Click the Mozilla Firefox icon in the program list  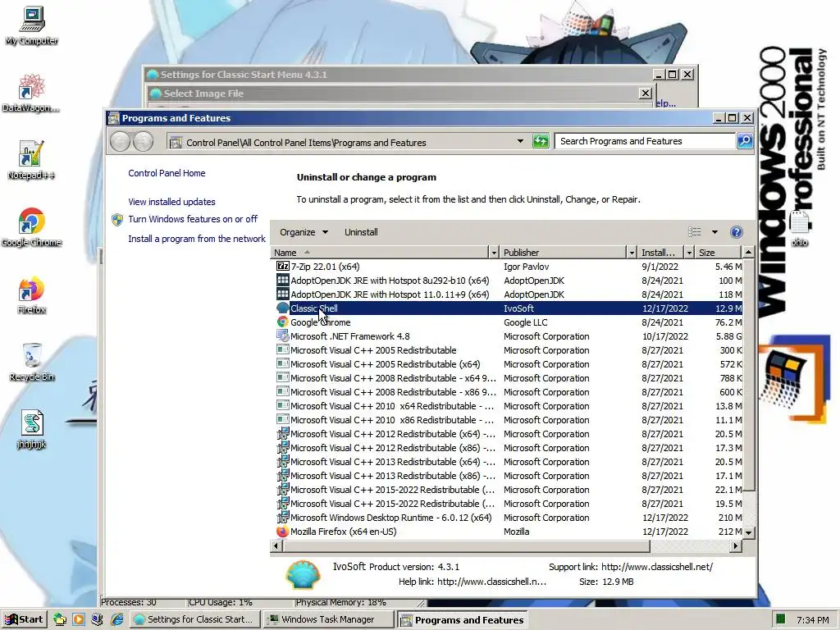(282, 532)
